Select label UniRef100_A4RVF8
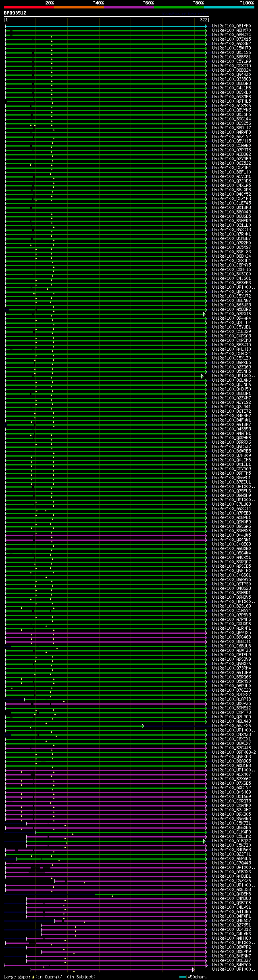The width and height of the screenshot is (258, 980). click(231, 132)
